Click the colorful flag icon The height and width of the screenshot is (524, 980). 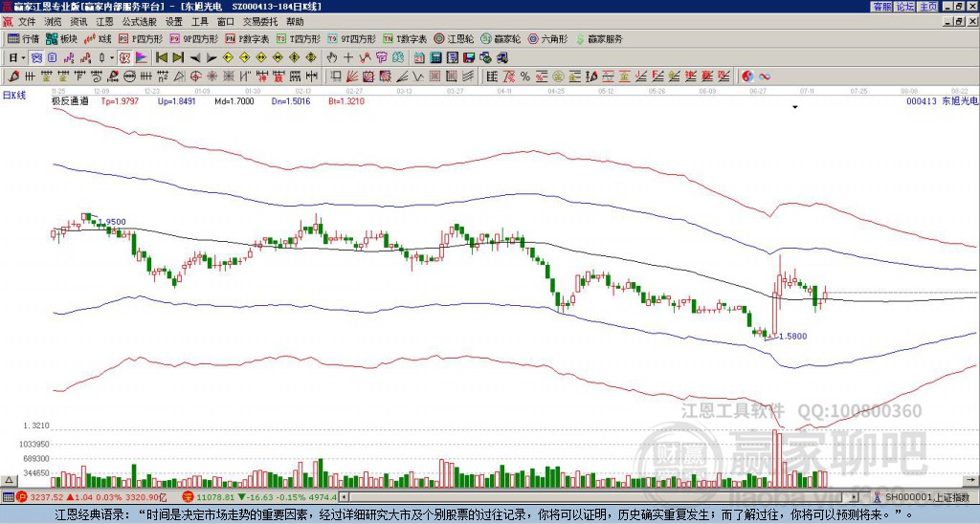(142, 58)
